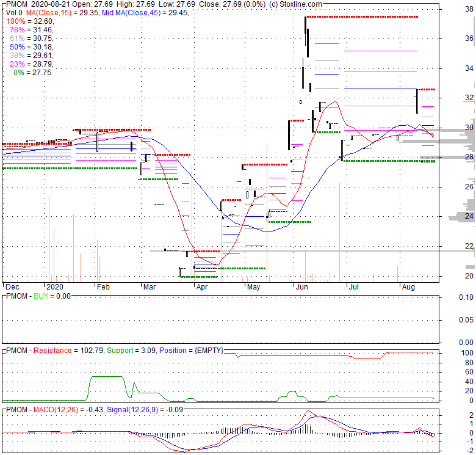This screenshot has height=455, width=476.
Task: Click the 'Jun' month axis label
Action: coord(301,287)
